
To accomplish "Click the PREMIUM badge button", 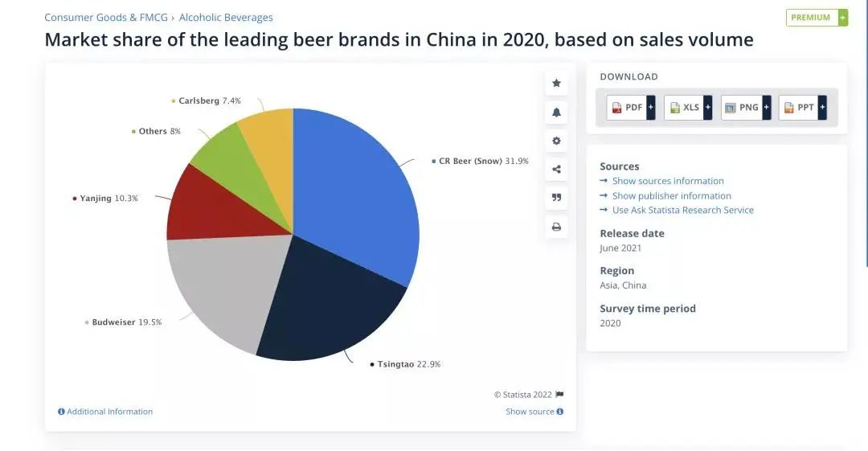I will point(817,18).
